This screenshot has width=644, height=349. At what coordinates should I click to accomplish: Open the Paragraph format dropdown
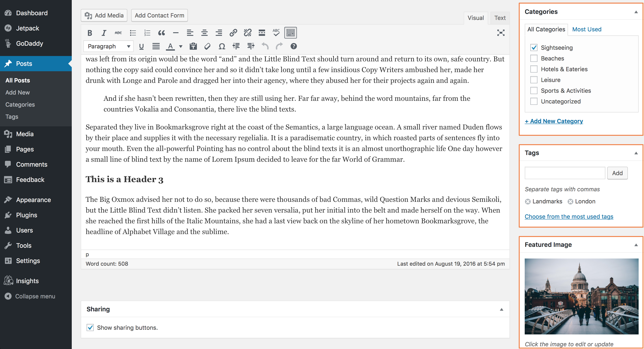[109, 46]
